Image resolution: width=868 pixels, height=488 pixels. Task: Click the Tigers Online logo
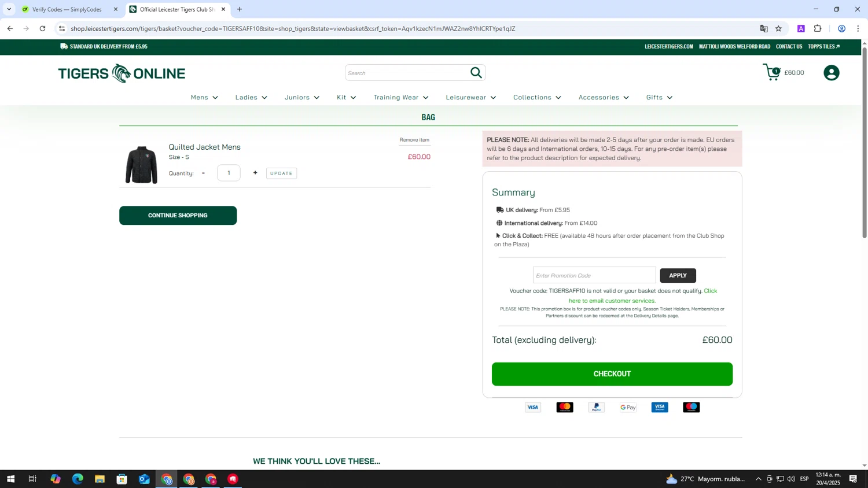[x=122, y=73]
